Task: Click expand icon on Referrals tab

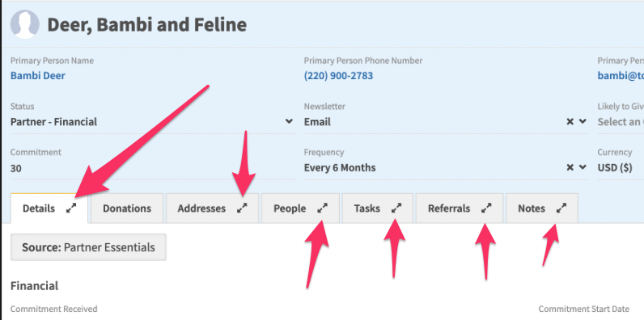Action: (486, 208)
